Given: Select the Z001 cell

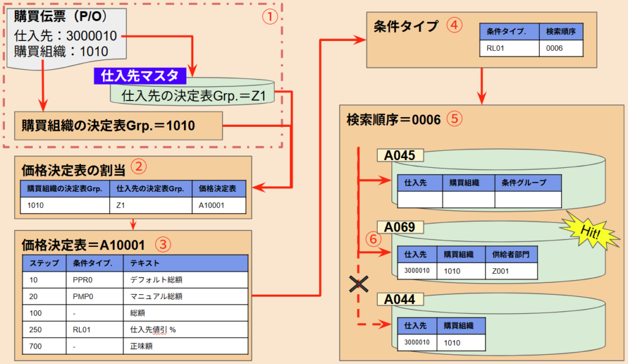Looking at the screenshot, I should (x=511, y=271).
